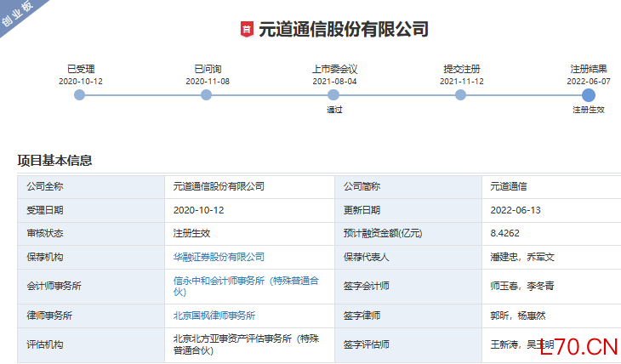Click the 审核状态 label cell
This screenshot has height=364, width=621.
[91, 234]
